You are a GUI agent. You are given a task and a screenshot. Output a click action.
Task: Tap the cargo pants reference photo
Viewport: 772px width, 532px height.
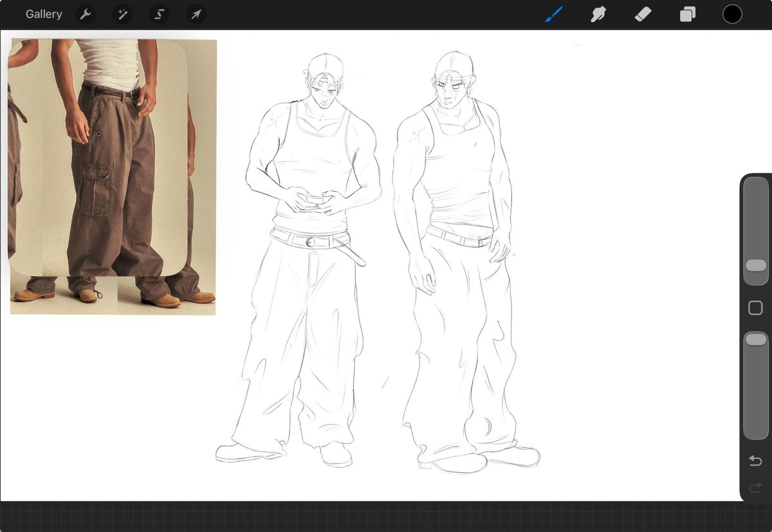coord(113,177)
